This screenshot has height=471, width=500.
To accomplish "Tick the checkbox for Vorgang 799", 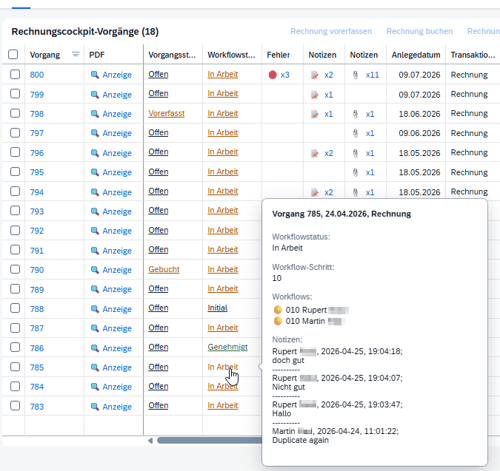I will pyautogui.click(x=15, y=94).
